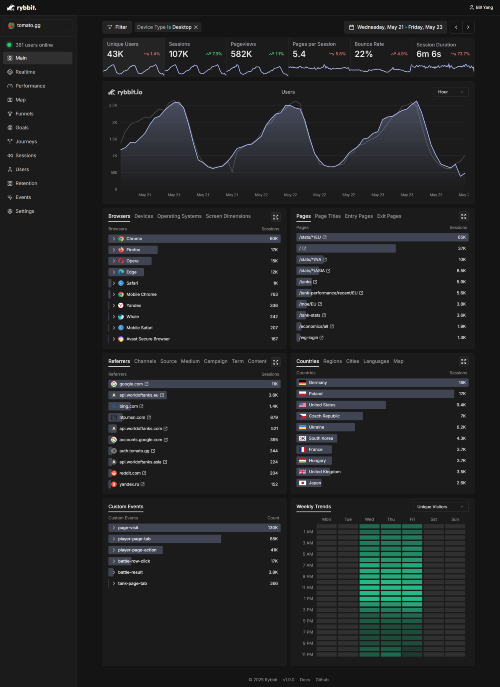Click the Sessions rewind icon
Viewport: 500px width, 687px height.
[x=10, y=156]
